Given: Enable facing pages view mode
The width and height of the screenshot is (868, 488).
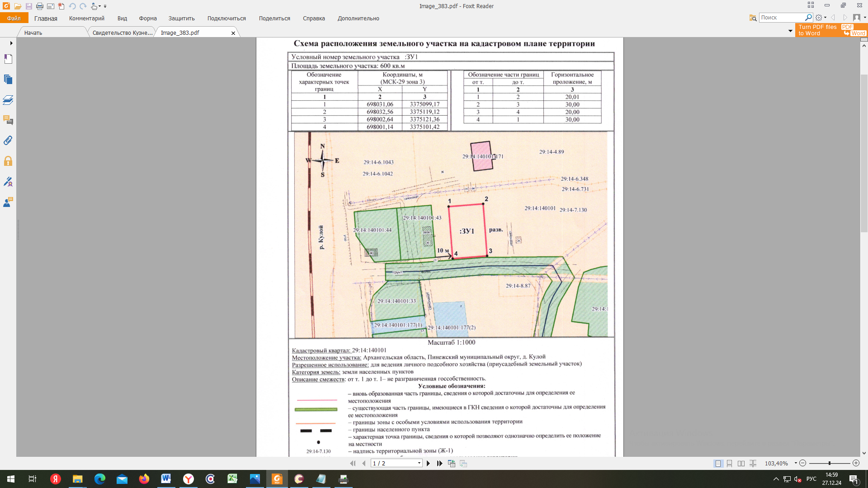Looking at the screenshot, I should (x=741, y=464).
